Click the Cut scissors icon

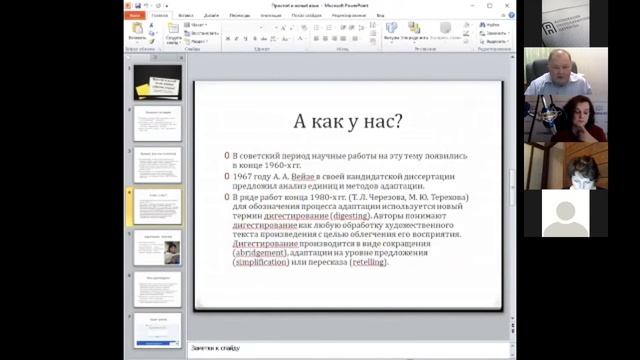(151, 26)
